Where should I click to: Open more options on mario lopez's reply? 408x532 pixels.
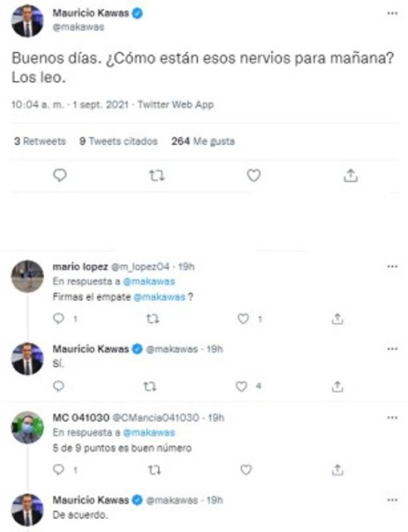pos(392,267)
